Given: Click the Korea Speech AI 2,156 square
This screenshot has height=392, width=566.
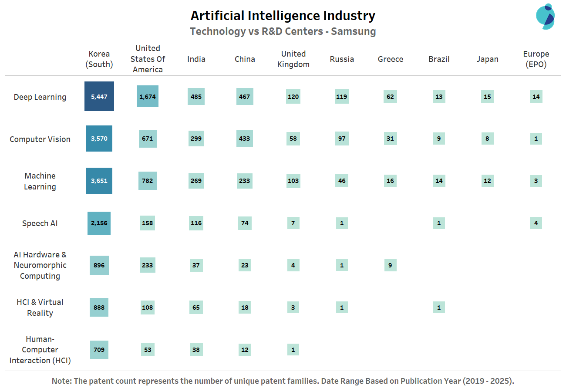Looking at the screenshot, I should click(99, 223).
